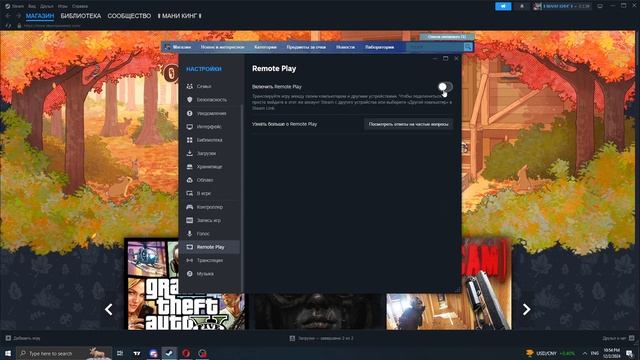Click the blue announcements megaphone button
Screen dimensions: 640x360
tap(503, 6)
